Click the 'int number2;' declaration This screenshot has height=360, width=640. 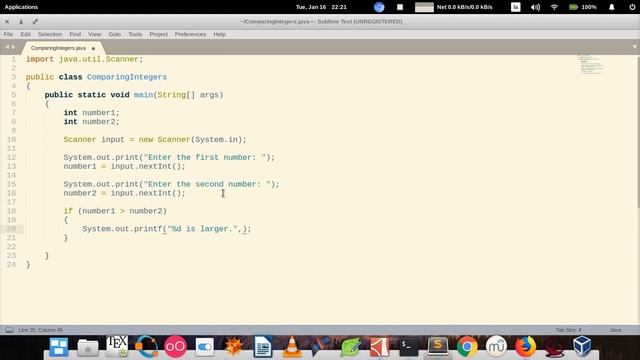point(91,122)
